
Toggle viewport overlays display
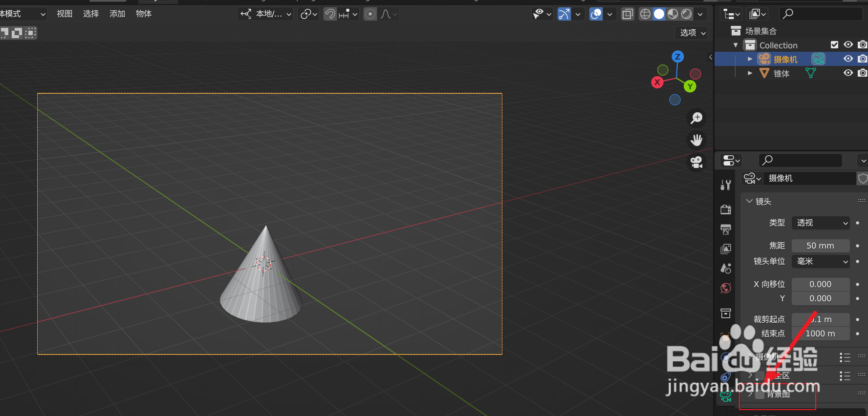pos(596,14)
